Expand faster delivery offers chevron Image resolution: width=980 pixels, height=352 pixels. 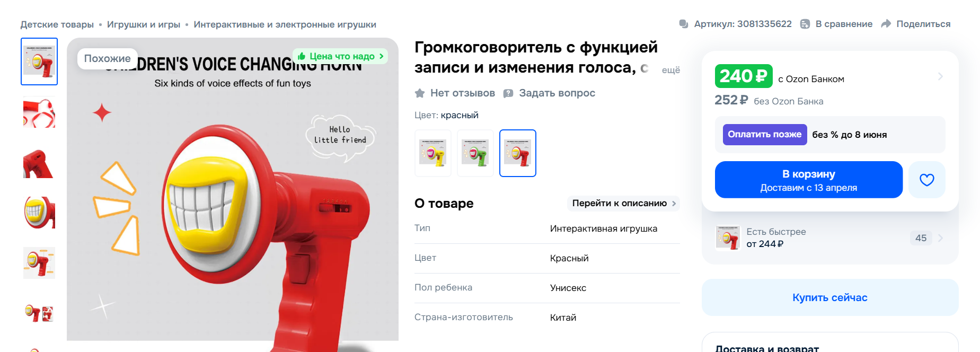coord(940,238)
